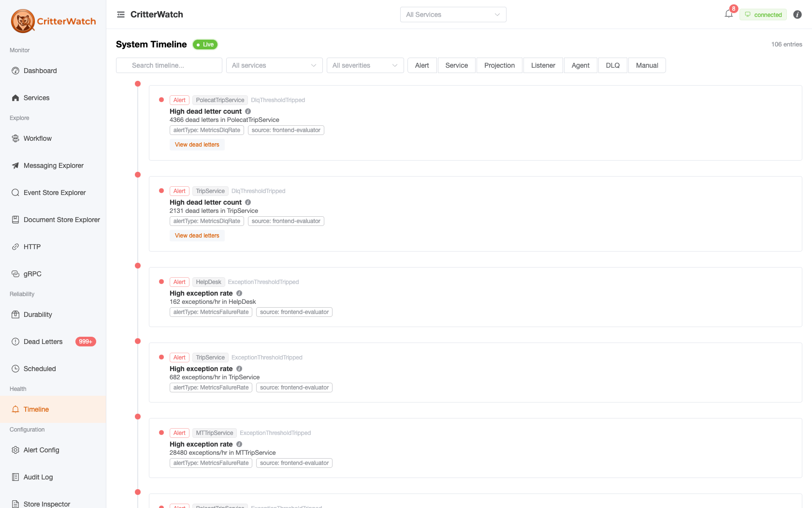812x508 pixels.
Task: Click the Live status badge
Action: click(205, 45)
